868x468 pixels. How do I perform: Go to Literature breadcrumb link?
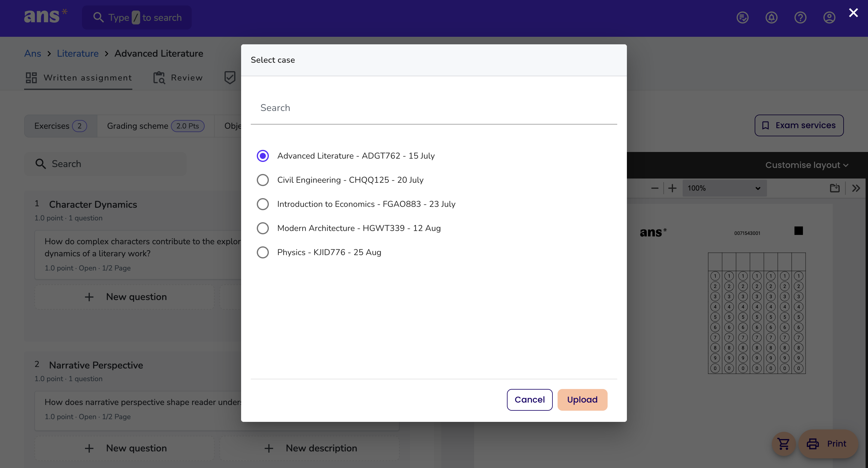tap(77, 53)
